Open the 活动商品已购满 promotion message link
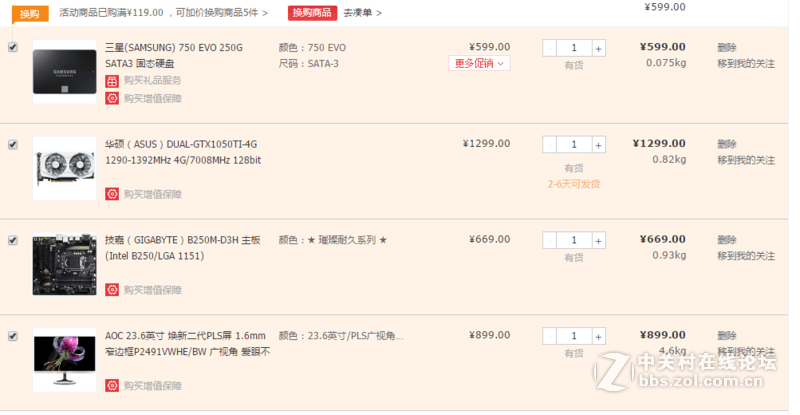Screen dimensions: 800x415 point(163,13)
